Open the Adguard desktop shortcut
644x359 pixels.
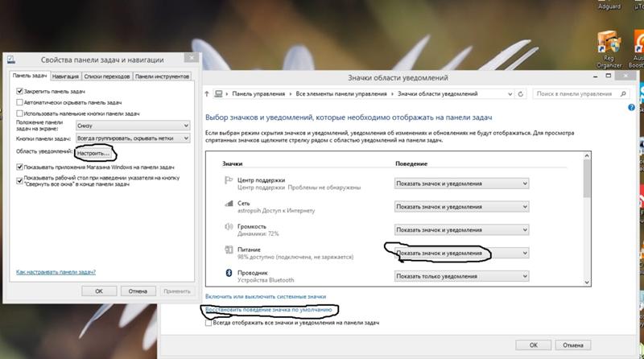coord(609,6)
